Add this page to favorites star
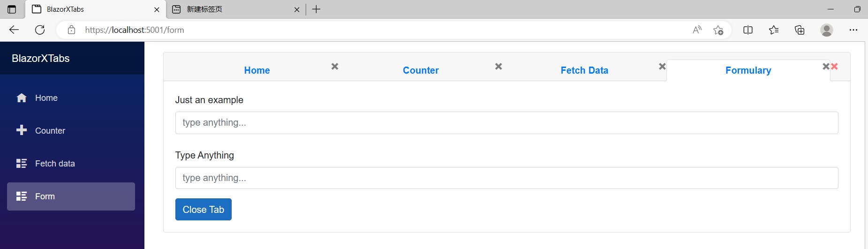 tap(718, 30)
